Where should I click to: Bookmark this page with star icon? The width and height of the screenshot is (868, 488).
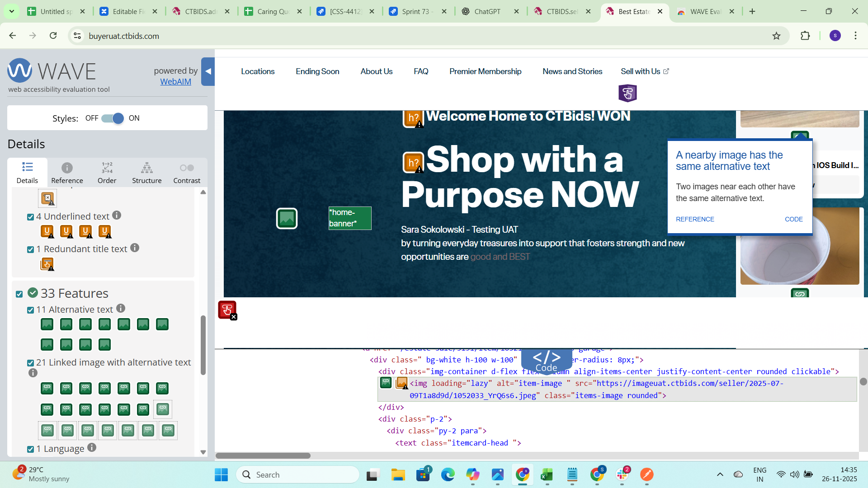click(776, 36)
